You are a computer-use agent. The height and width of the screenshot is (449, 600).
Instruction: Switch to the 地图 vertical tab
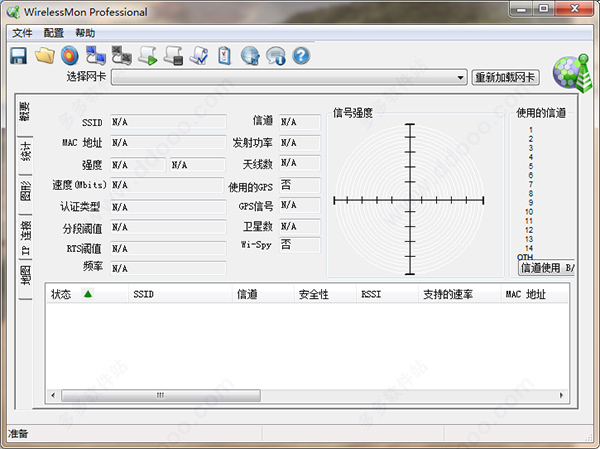click(25, 276)
